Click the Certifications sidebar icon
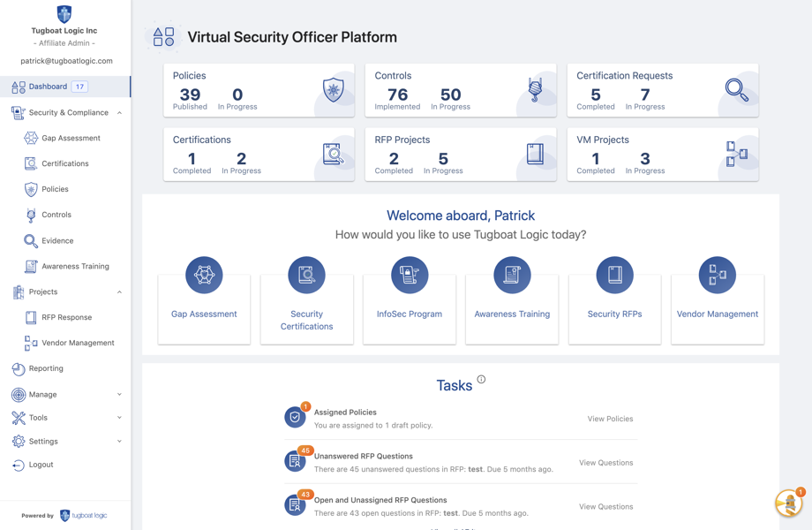Viewport: 812px width, 530px height. click(x=31, y=163)
